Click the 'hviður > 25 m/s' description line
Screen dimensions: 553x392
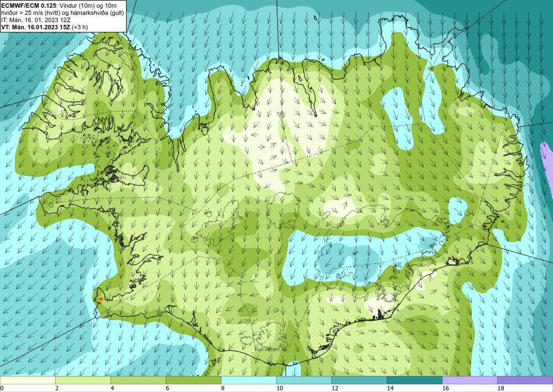[62, 13]
